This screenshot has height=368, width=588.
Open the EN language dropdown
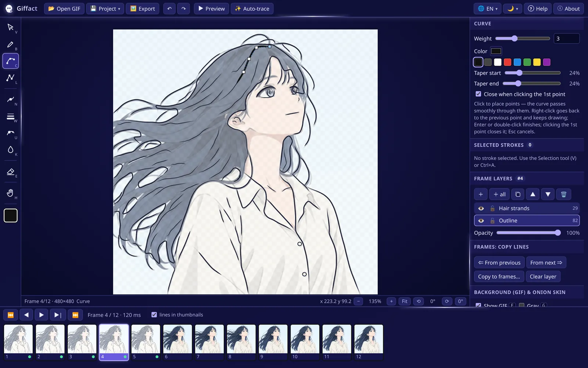pos(488,8)
